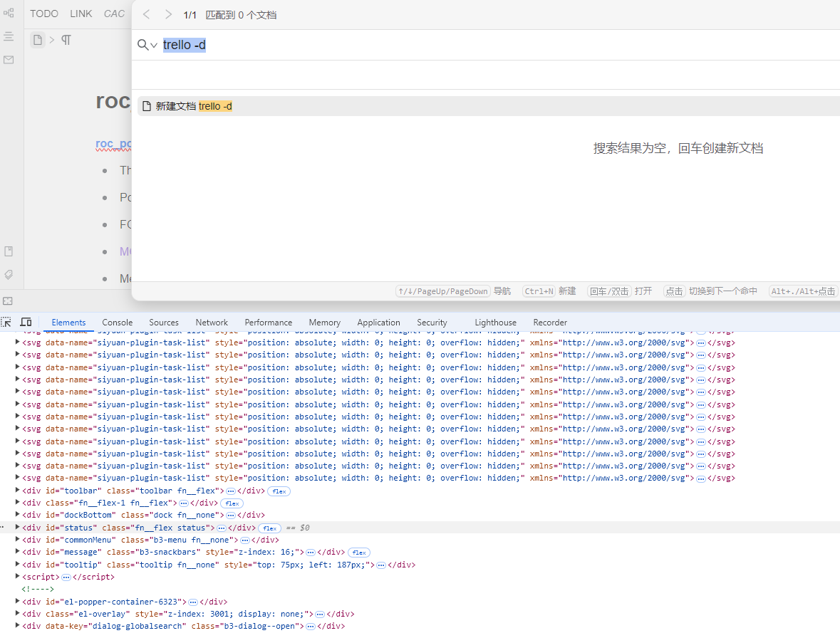The image size is (840, 633).
Task: Open the graph view icon in left dock
Action: coord(9,13)
